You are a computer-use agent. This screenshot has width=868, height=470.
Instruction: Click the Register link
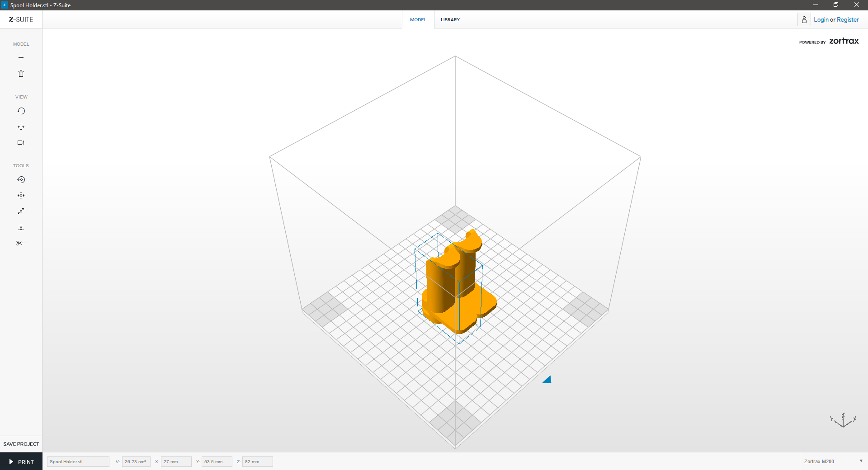click(x=848, y=20)
